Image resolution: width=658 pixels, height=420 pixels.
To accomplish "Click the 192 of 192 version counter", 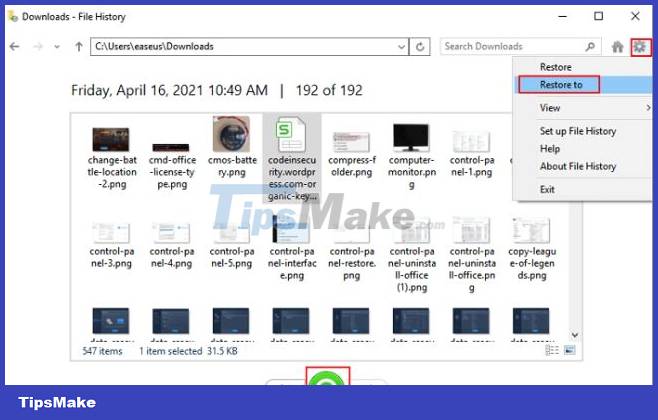I will (329, 91).
